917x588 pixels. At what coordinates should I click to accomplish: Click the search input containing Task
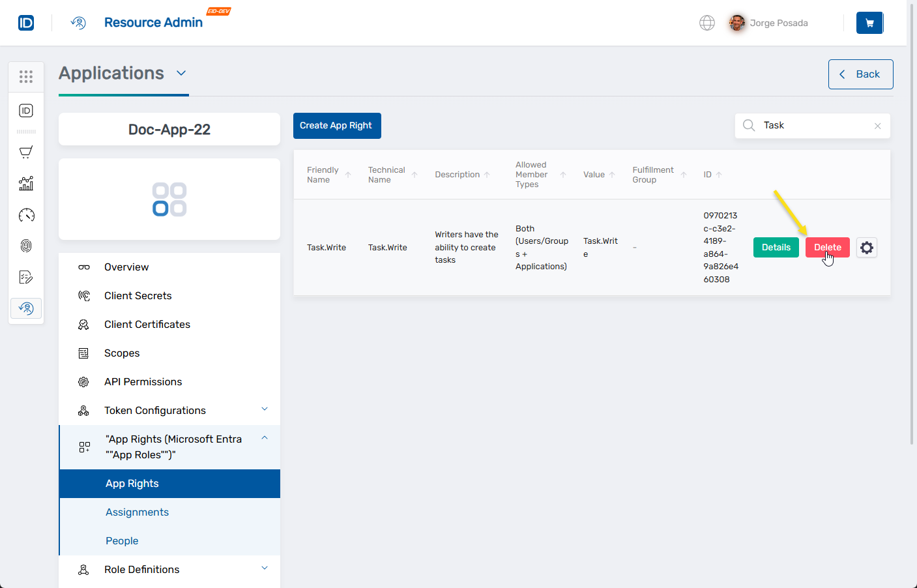(x=815, y=125)
